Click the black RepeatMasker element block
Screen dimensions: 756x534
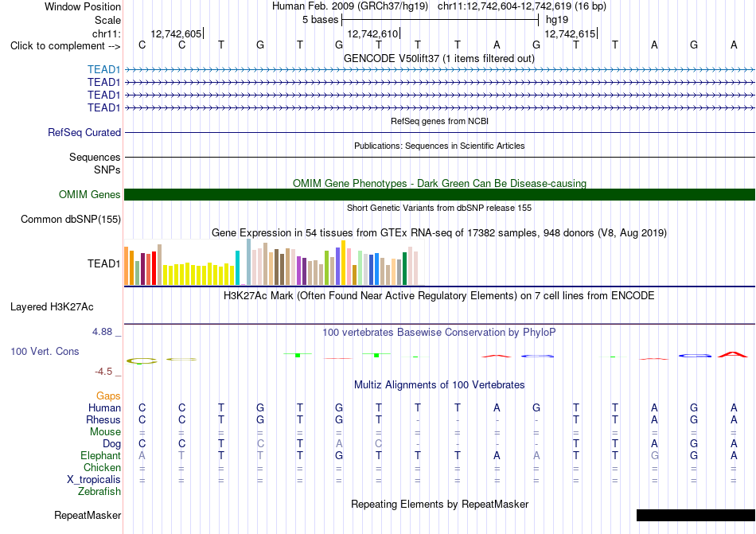[x=696, y=515]
